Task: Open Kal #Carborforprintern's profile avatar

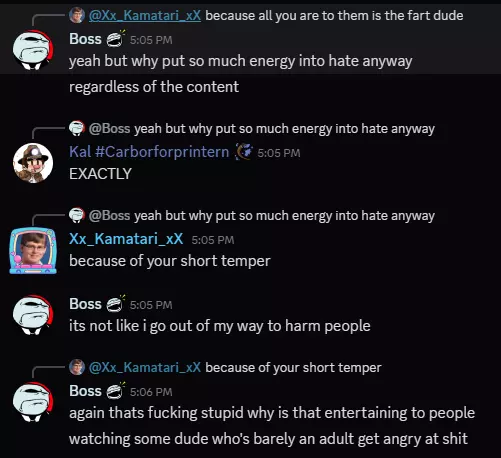Action: [x=33, y=163]
